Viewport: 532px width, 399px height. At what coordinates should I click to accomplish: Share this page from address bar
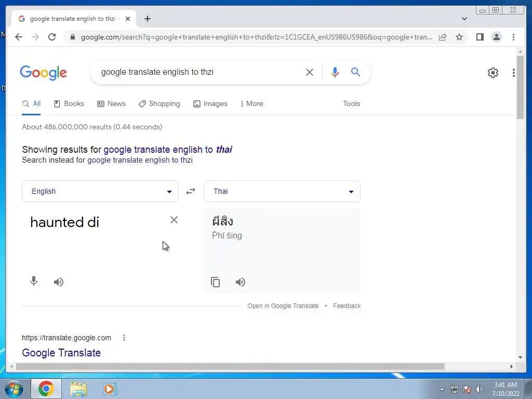point(443,37)
